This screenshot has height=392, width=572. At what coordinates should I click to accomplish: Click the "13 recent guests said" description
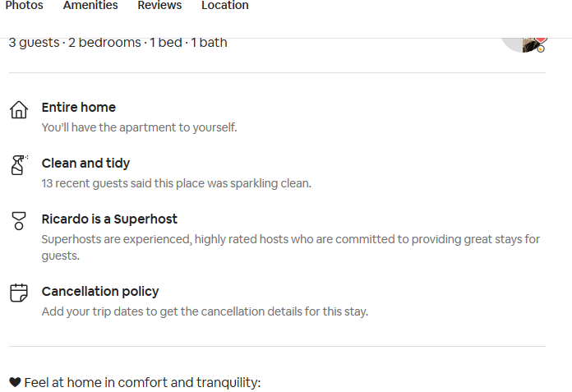click(x=176, y=183)
